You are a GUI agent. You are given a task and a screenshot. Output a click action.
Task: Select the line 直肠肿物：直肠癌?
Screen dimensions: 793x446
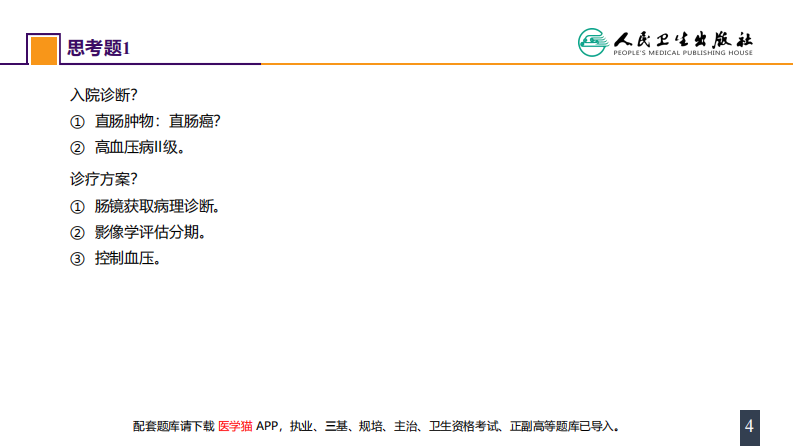(157, 121)
